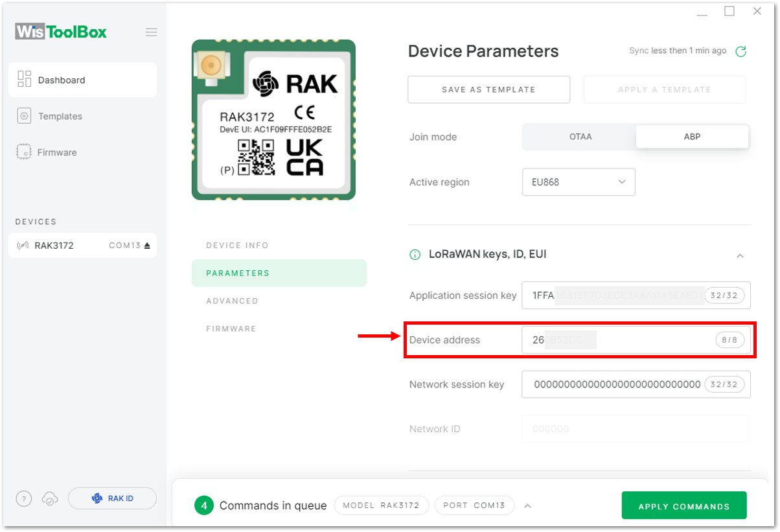This screenshot has width=780, height=532.
Task: Click the queue count badge showing 4
Action: click(x=203, y=505)
